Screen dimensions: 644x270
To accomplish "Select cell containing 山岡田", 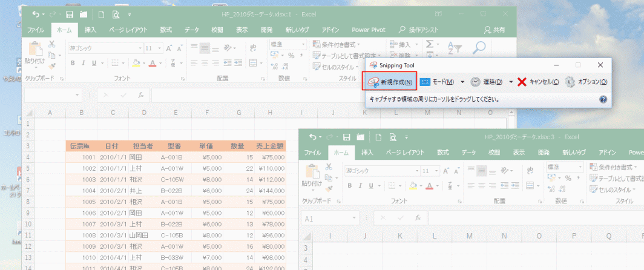I will point(144,235).
